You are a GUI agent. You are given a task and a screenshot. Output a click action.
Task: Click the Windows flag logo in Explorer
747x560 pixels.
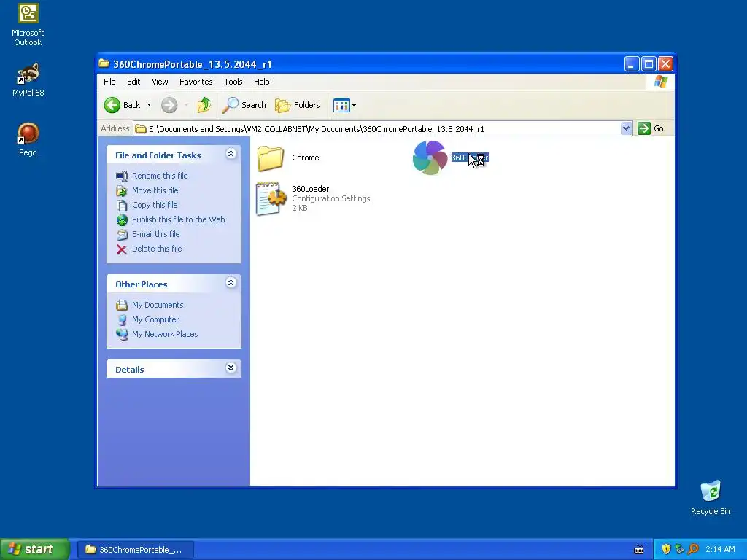click(x=661, y=82)
